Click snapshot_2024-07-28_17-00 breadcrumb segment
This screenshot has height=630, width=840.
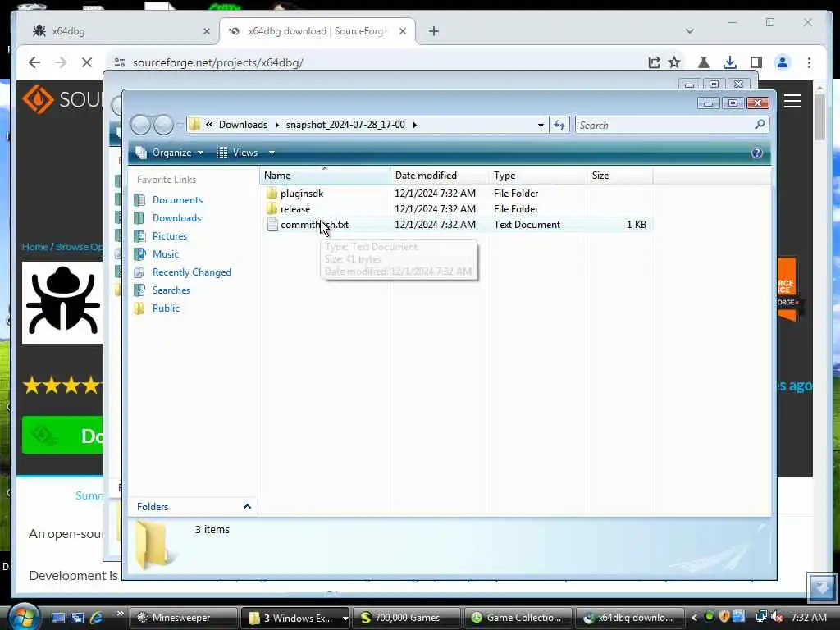[345, 125]
